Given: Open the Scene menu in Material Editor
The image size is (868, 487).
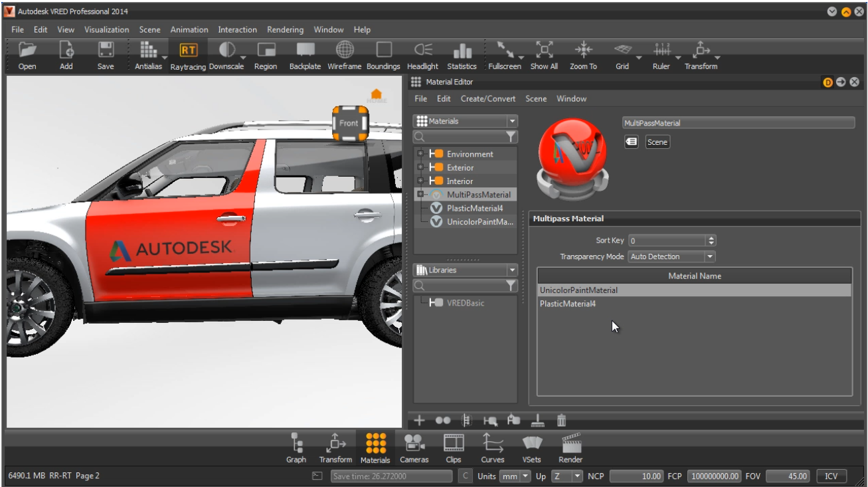Looking at the screenshot, I should 536,99.
